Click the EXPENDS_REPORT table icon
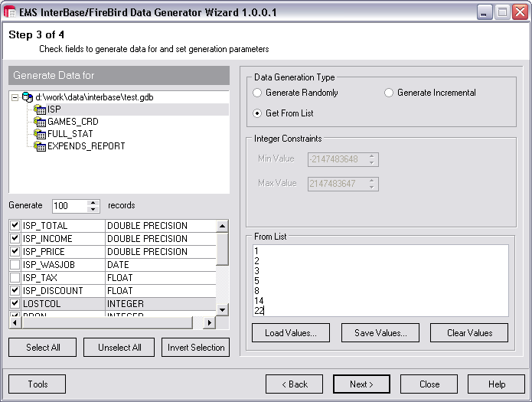Screen dimensions: 532x402 (40, 146)
